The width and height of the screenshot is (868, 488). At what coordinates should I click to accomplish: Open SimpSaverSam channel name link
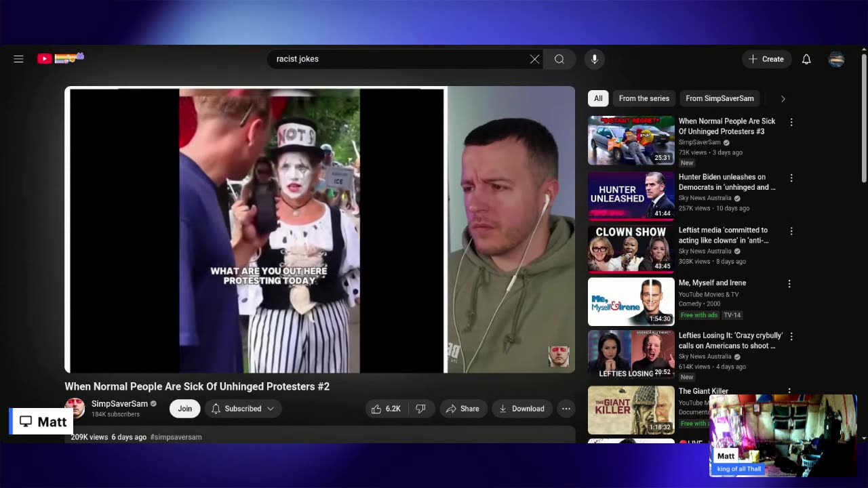[119, 404]
